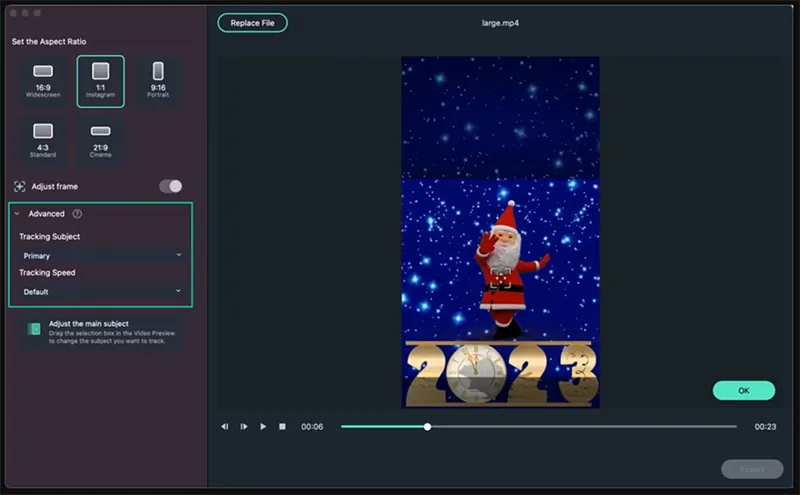The width and height of the screenshot is (800, 495).
Task: Click the Tracking Subject label
Action: 49,236
